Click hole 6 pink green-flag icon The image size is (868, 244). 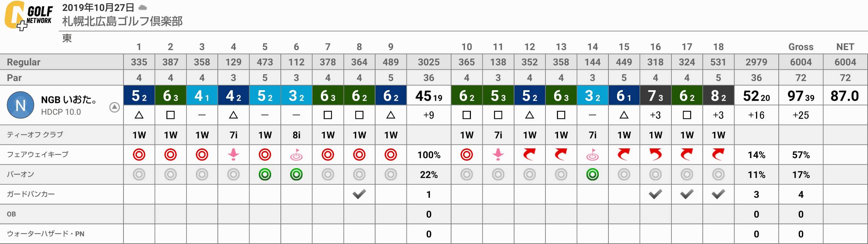[x=296, y=155]
